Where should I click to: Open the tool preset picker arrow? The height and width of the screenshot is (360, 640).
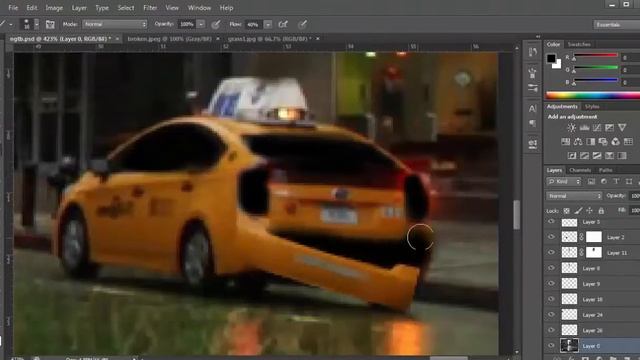[x=11, y=24]
